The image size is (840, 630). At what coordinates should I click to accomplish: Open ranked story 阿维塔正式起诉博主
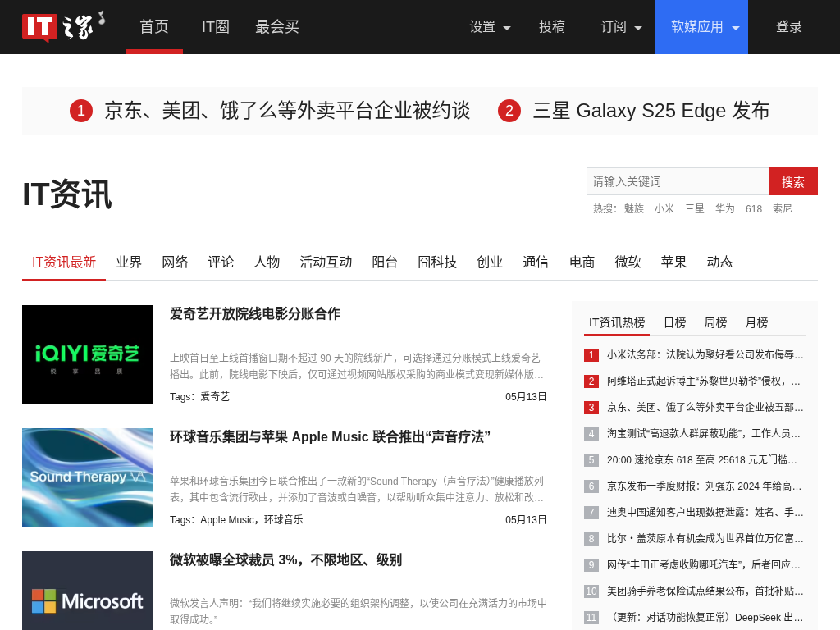tap(703, 381)
